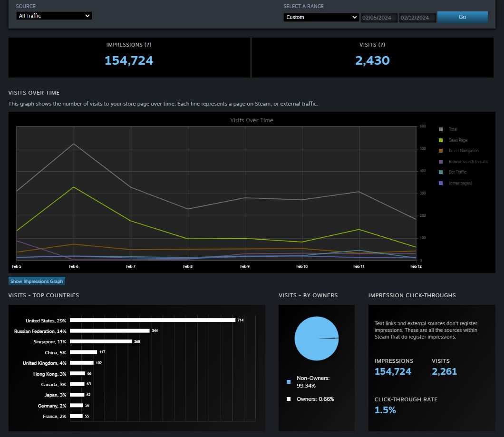Click the gray Total legend swatch
The image size is (504, 437).
pyautogui.click(x=441, y=129)
